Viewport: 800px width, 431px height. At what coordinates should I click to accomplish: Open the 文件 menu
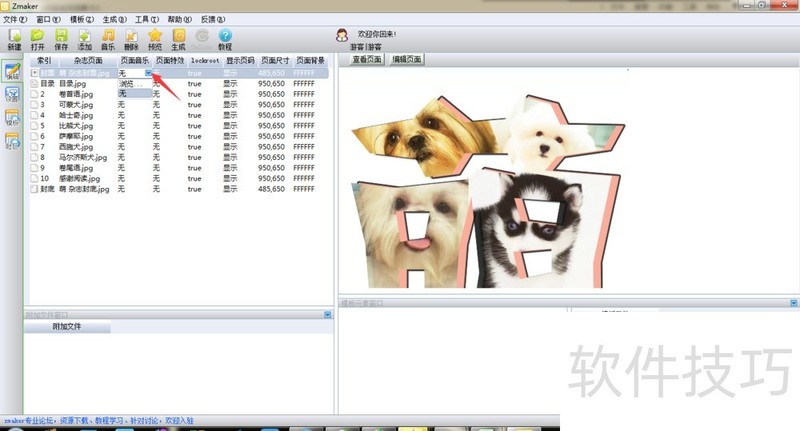15,19
